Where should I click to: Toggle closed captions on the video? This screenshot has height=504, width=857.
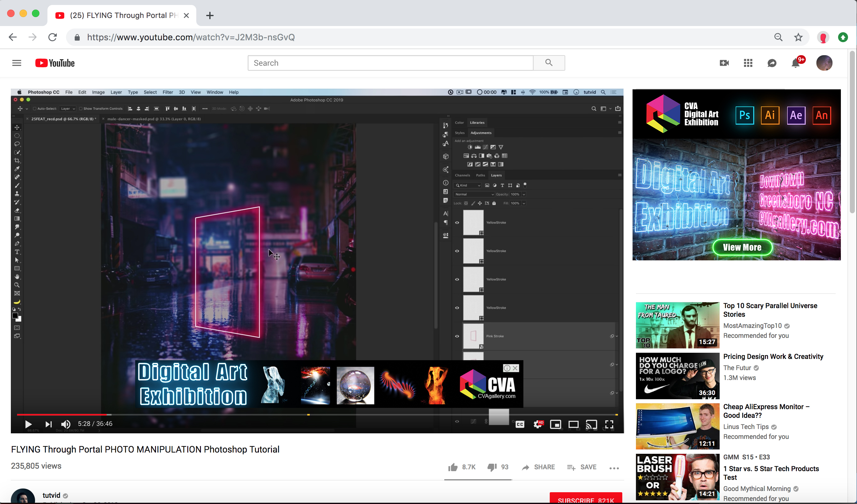[520, 424]
